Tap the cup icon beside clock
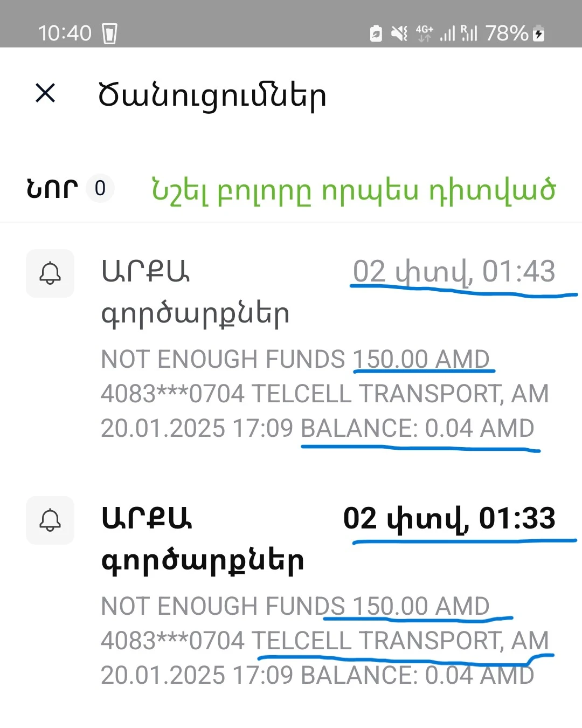The height and width of the screenshot is (728, 582). (109, 33)
